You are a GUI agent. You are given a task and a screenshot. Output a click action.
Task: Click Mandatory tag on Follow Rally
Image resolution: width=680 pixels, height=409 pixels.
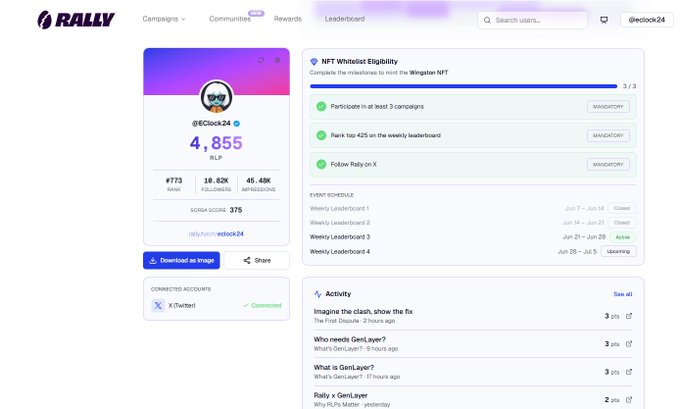[608, 165]
